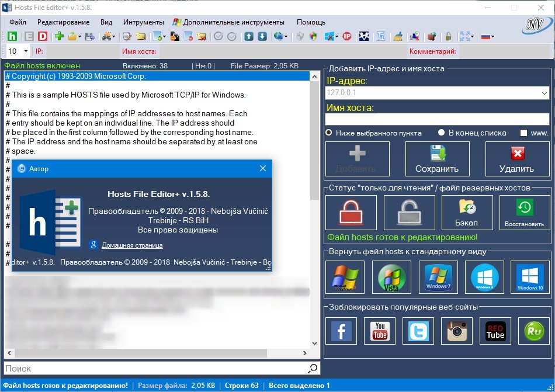Expand the new document icon dropdown arrow

click(164, 36)
